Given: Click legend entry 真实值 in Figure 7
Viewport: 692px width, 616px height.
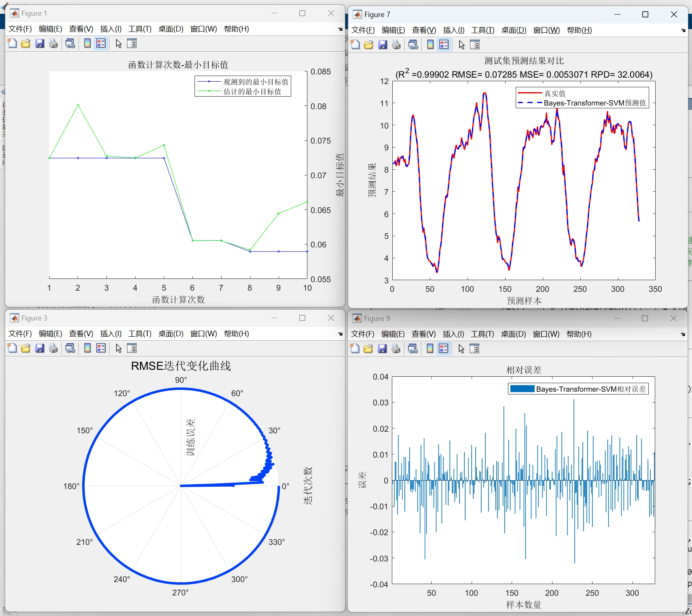Looking at the screenshot, I should tap(554, 93).
